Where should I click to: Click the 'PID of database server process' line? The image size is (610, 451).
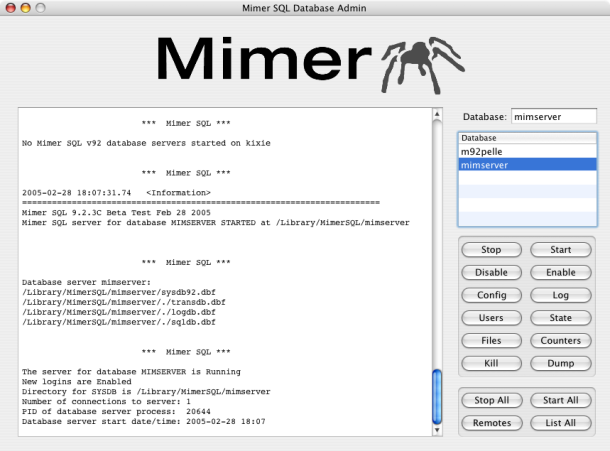pyautogui.click(x=116, y=411)
